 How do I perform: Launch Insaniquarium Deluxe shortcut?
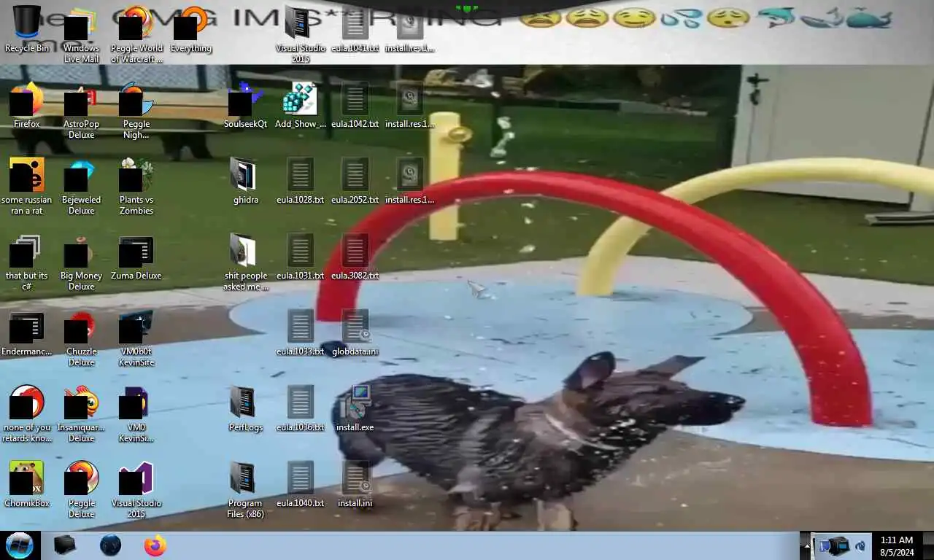pos(82,414)
